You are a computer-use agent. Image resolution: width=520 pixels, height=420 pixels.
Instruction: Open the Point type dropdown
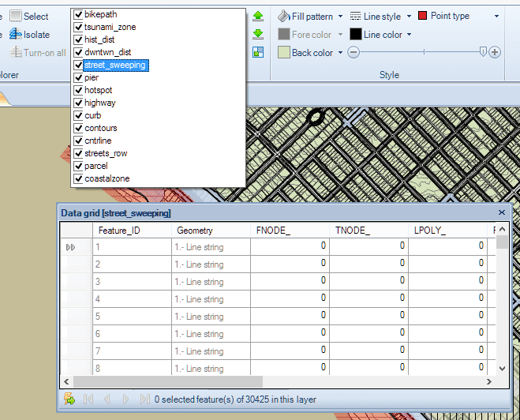click(496, 16)
